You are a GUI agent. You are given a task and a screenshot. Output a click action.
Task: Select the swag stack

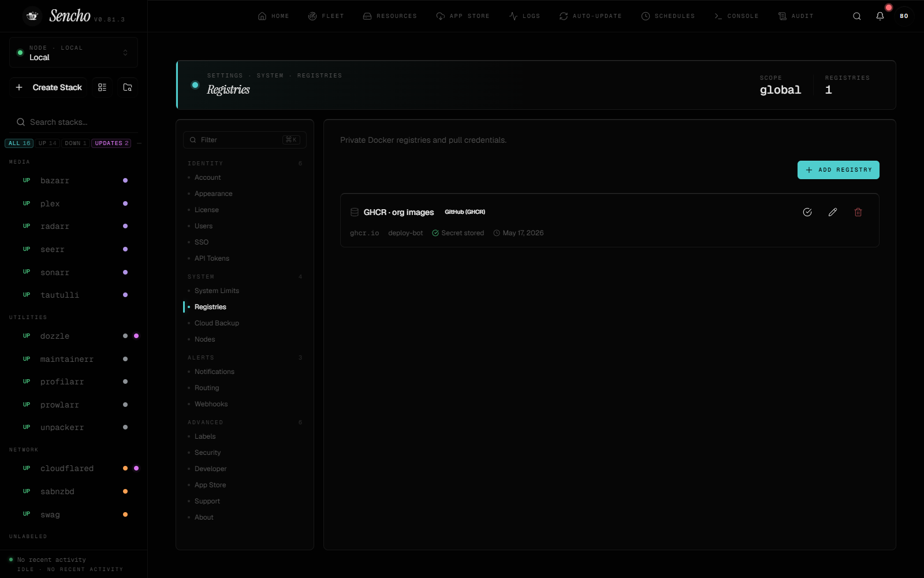click(x=73, y=514)
